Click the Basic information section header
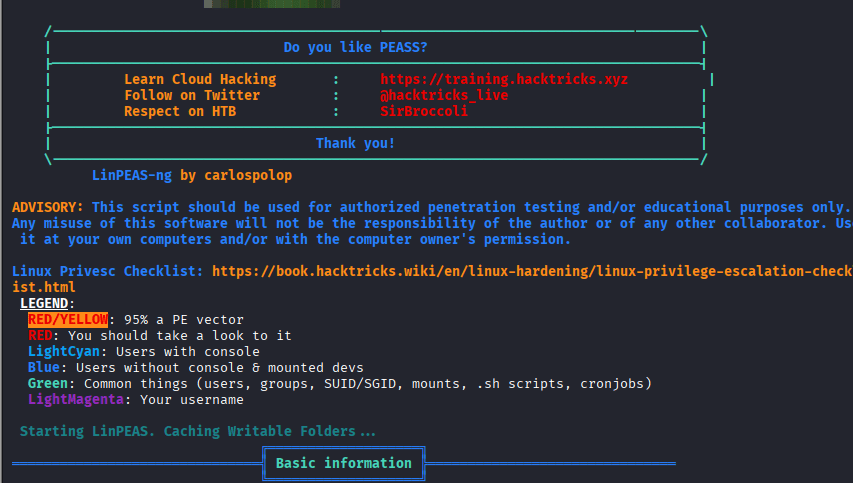 (x=343, y=463)
